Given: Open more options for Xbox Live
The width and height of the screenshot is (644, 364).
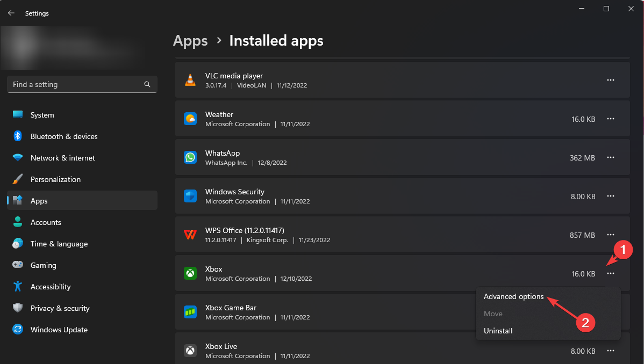Looking at the screenshot, I should click(x=611, y=351).
